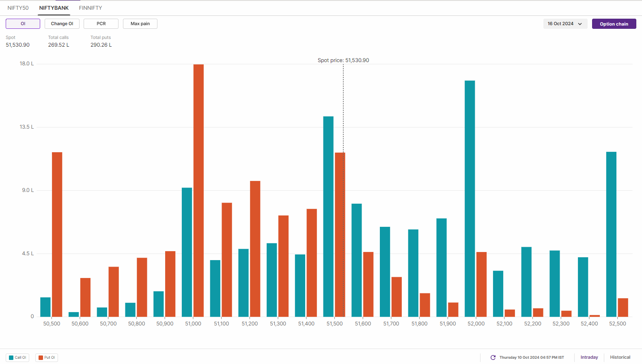Switch to Historical mode
Viewport: 642px width, 364px height.
[620, 358]
